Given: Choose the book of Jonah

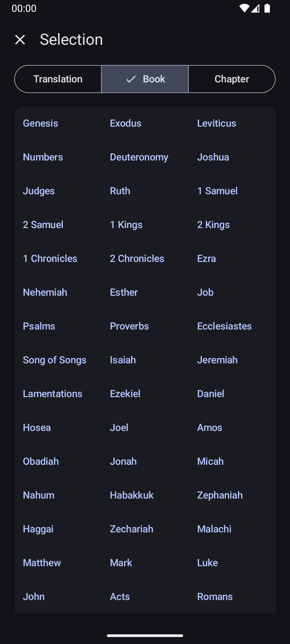Looking at the screenshot, I should coord(123,461).
